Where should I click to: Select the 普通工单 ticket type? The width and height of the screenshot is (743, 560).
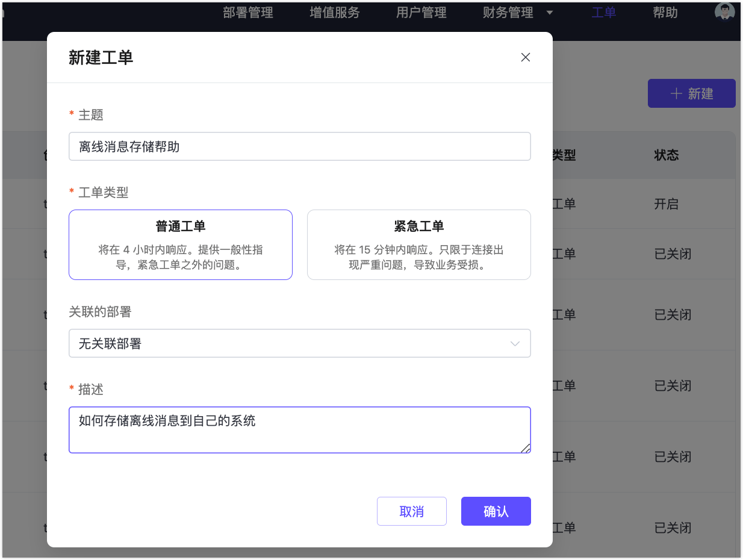(181, 244)
